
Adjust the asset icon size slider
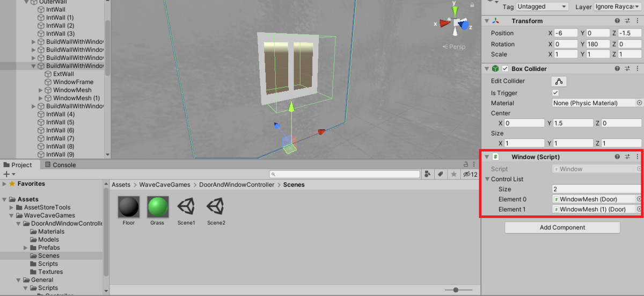[456, 290]
